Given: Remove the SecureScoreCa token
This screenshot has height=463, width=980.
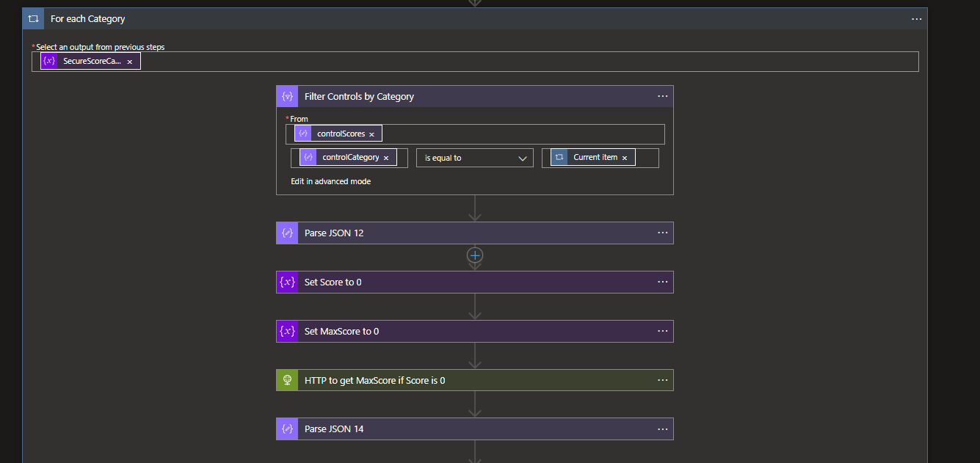Looking at the screenshot, I should (x=130, y=61).
